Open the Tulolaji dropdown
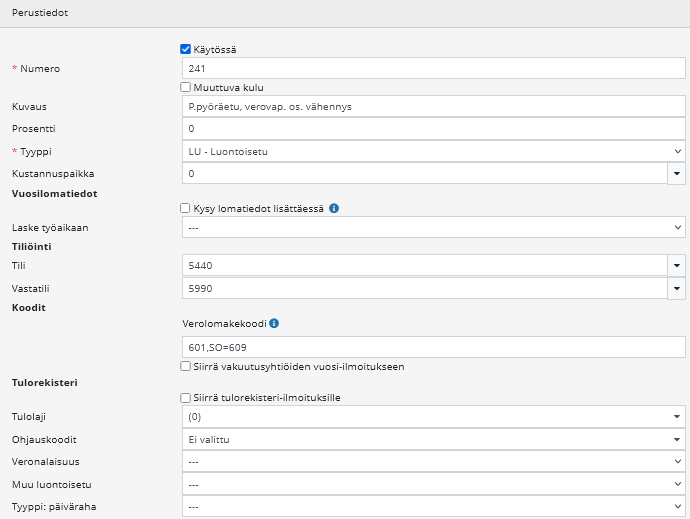Viewport: 690px width, 519px height. pos(433,416)
